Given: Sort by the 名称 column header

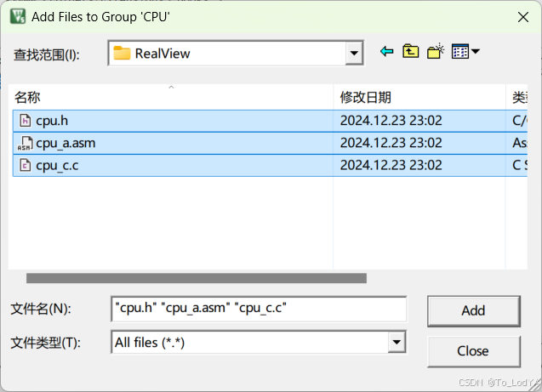Looking at the screenshot, I should click(x=171, y=98).
